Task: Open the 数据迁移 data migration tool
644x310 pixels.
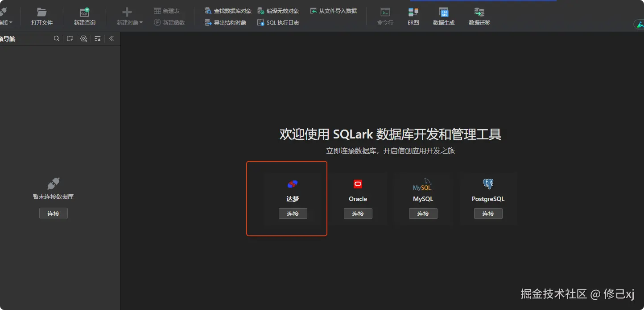Action: tap(479, 15)
